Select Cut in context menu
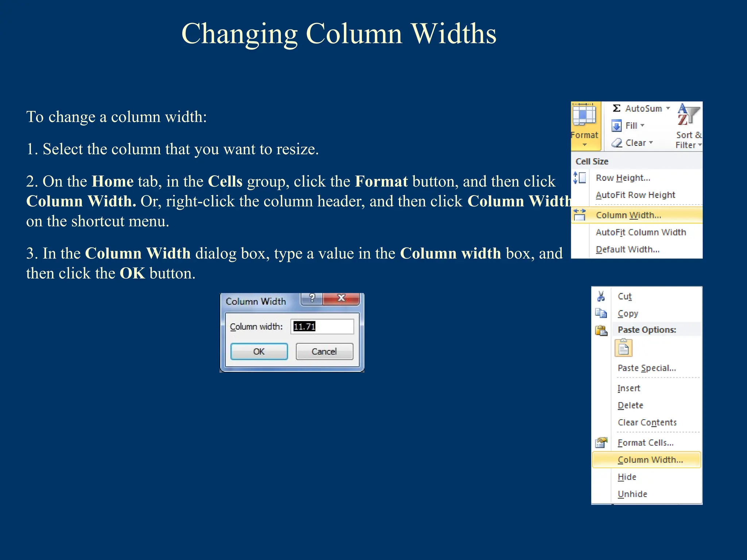 click(x=646, y=296)
